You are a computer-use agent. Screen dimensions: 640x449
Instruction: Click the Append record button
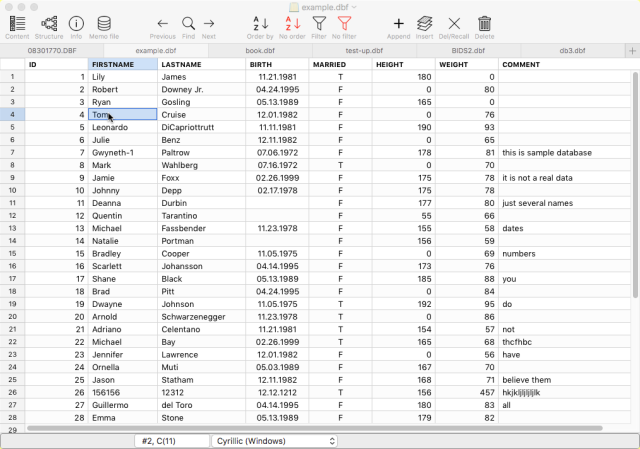pos(398,23)
